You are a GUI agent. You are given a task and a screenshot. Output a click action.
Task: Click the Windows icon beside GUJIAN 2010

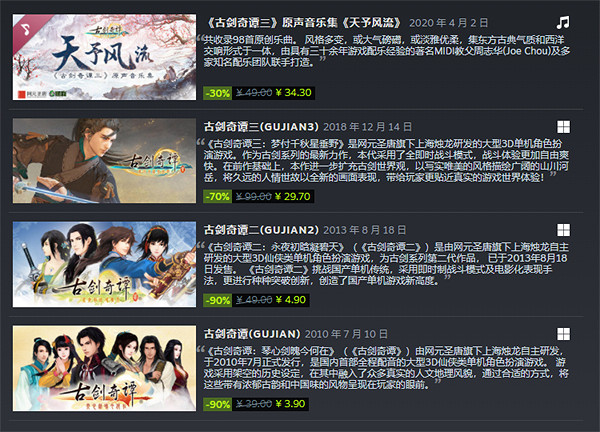(563, 334)
